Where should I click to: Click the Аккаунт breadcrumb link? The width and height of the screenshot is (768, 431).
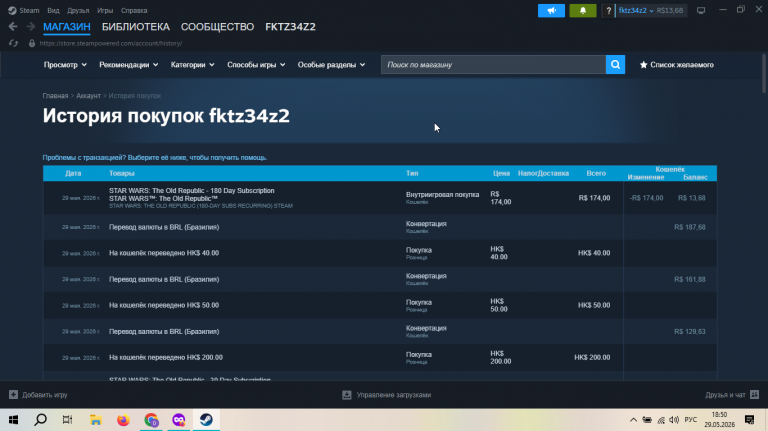pyautogui.click(x=88, y=96)
